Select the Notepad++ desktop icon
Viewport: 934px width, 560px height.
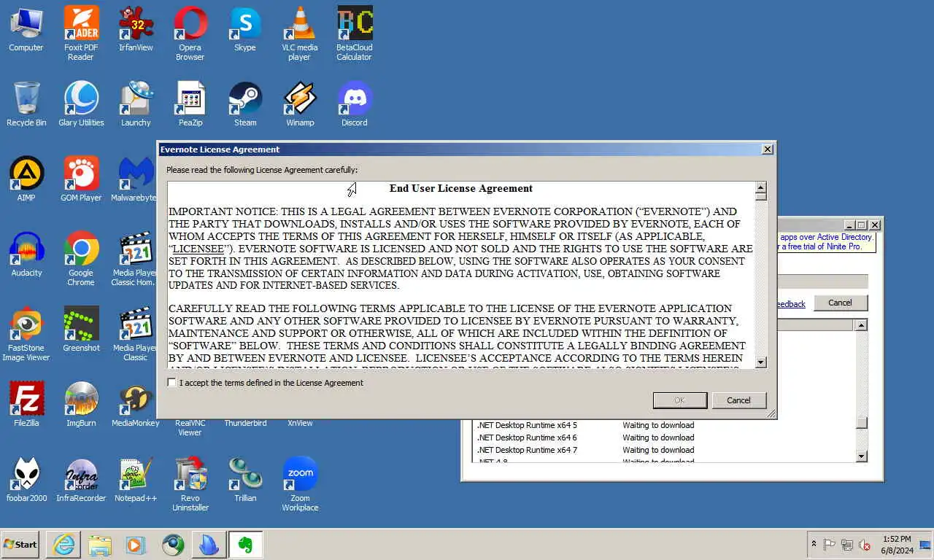[x=136, y=480]
